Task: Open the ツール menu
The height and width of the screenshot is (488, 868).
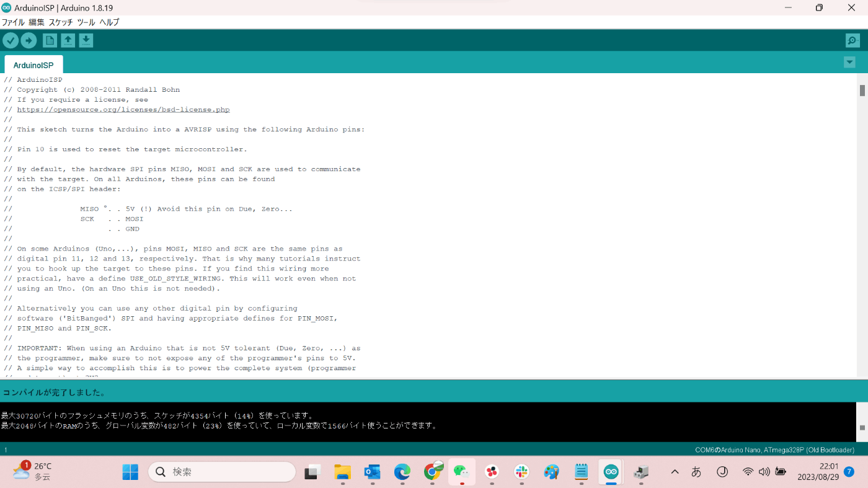Action: tap(86, 22)
